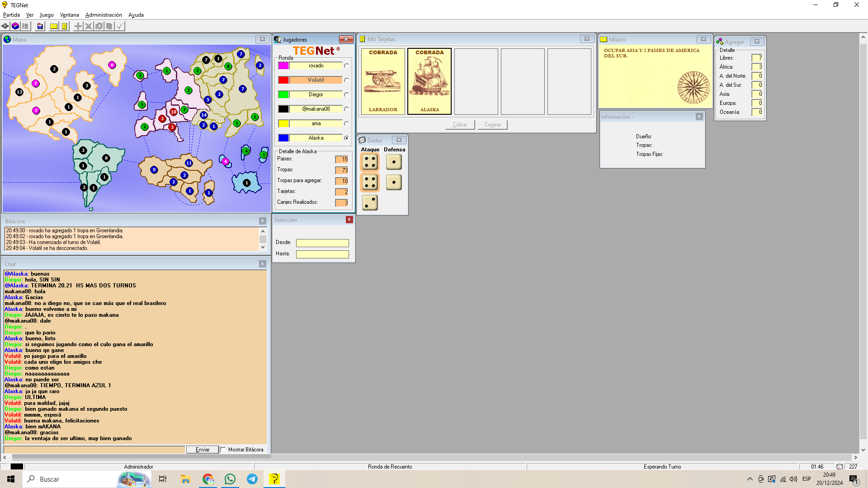Open File Explorer from the taskbar

coord(185,479)
